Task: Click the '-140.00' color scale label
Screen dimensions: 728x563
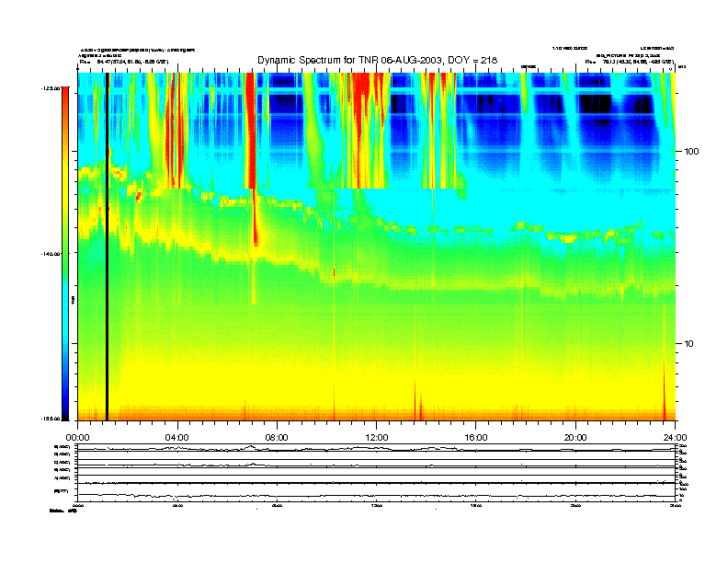Action: click(x=51, y=254)
